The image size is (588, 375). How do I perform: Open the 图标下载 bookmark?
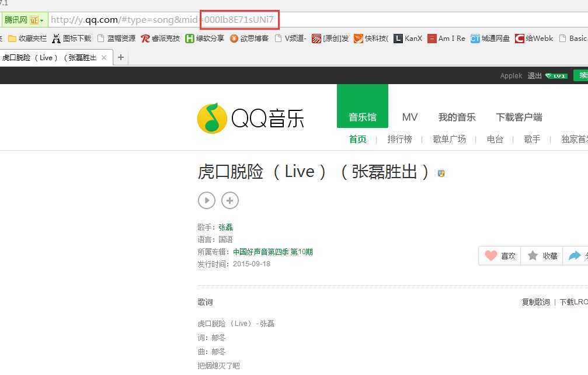tap(72, 38)
